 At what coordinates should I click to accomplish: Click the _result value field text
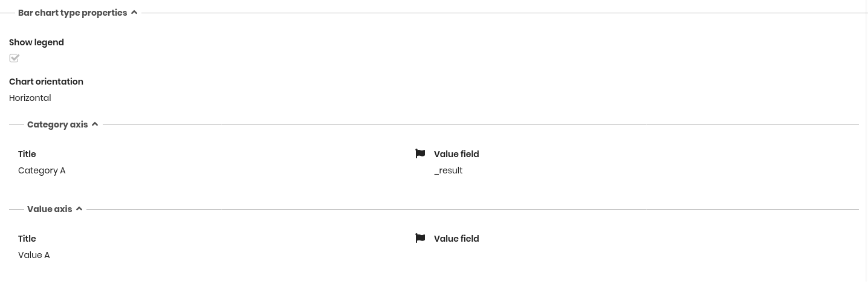[449, 170]
